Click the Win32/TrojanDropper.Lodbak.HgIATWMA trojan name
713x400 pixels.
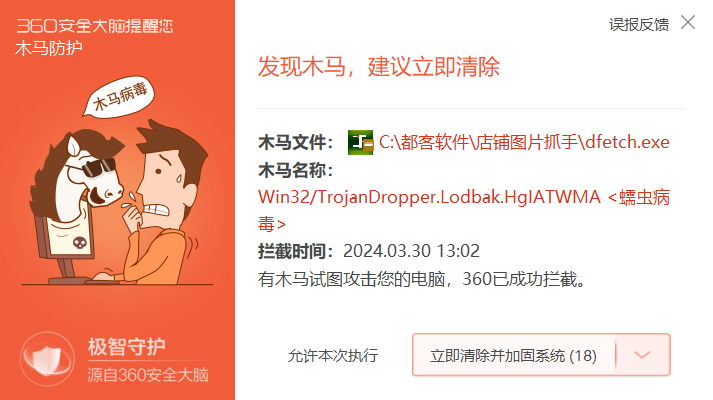[429, 197]
